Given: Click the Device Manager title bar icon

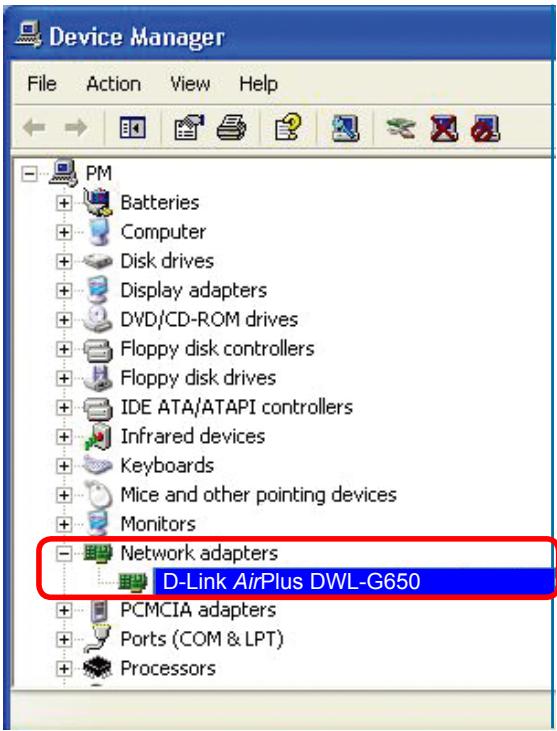Looking at the screenshot, I should [x=27, y=35].
